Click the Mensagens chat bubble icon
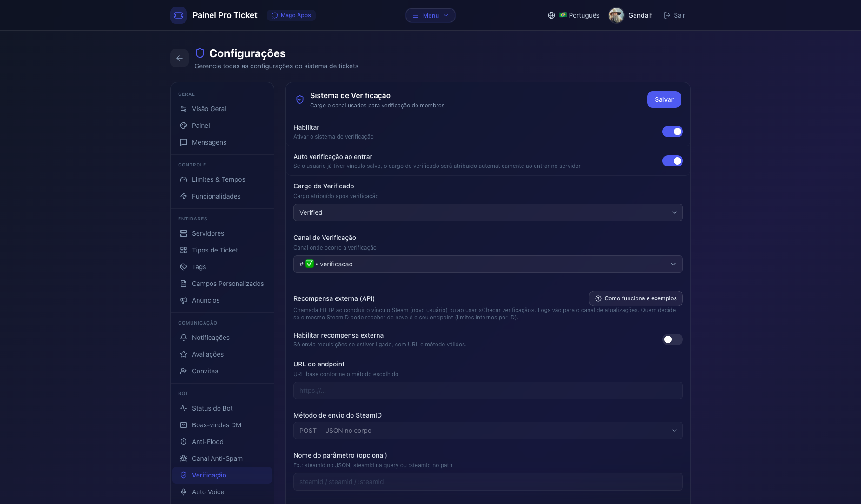The width and height of the screenshot is (861, 504). tap(184, 142)
